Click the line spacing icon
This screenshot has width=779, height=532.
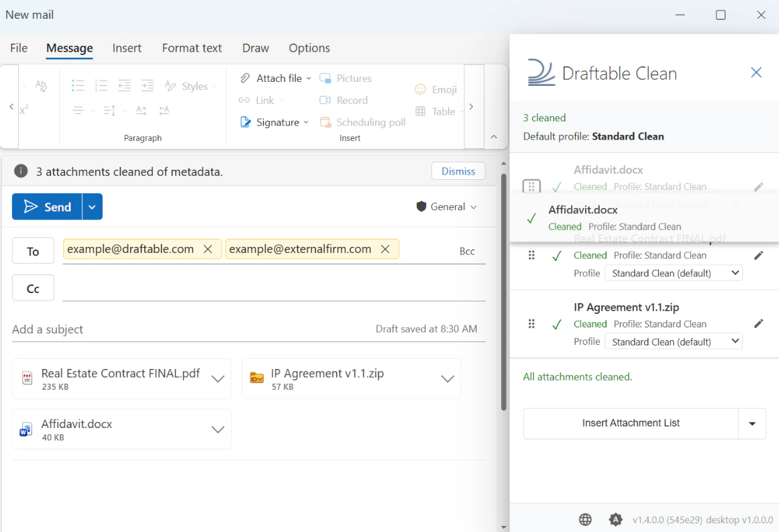coord(110,110)
